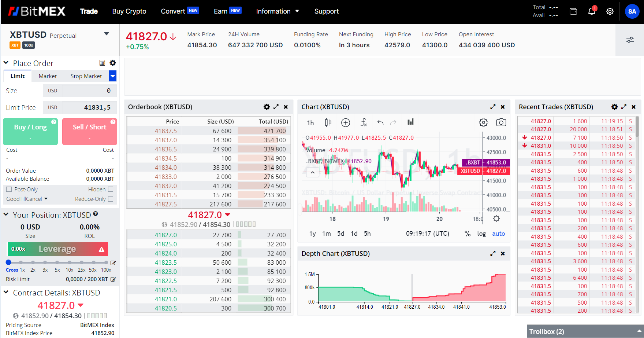The width and height of the screenshot is (644, 338).
Task: Toggle chart auto scale
Action: 498,234
